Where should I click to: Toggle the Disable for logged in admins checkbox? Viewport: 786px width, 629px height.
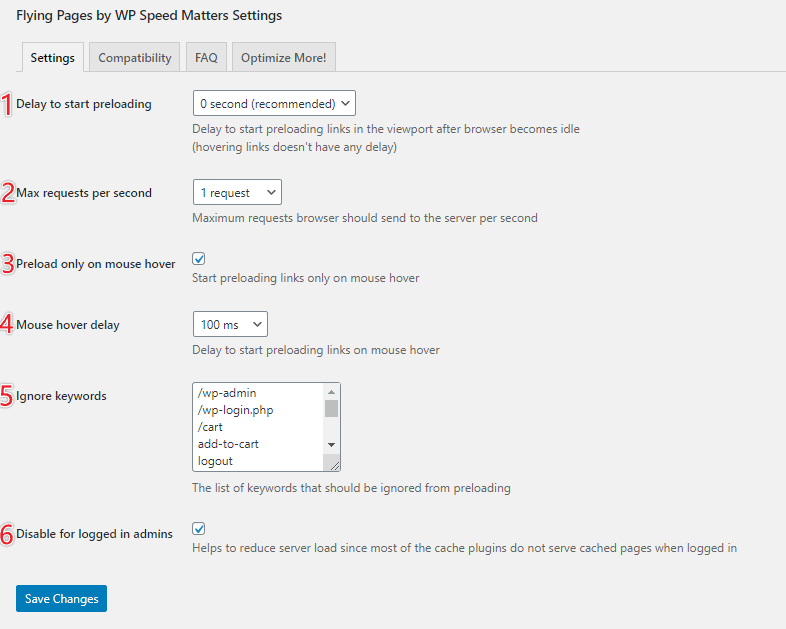pos(199,529)
